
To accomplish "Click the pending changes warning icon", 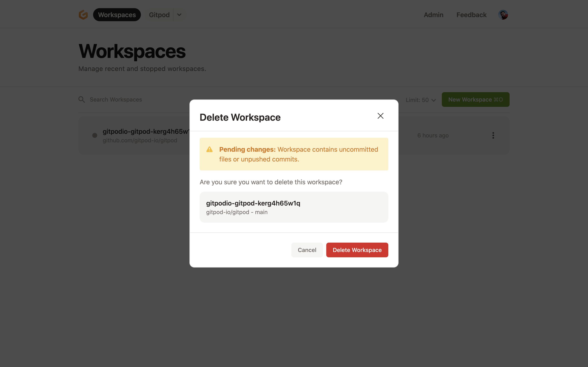I will (209, 149).
